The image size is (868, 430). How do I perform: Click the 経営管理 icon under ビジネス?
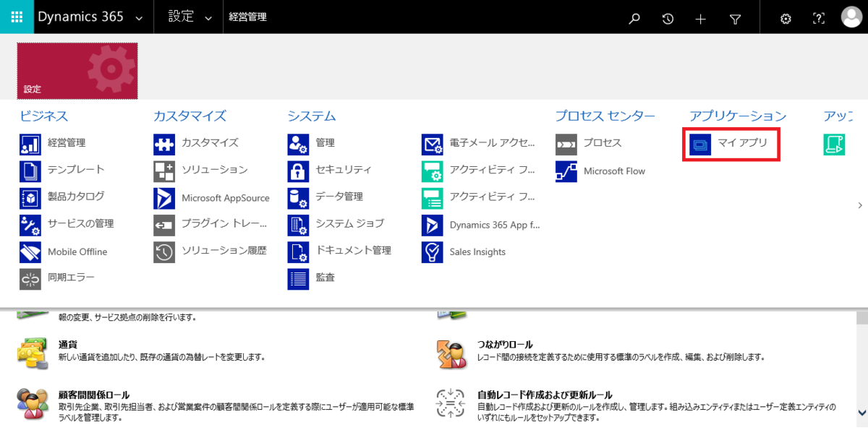pos(30,145)
